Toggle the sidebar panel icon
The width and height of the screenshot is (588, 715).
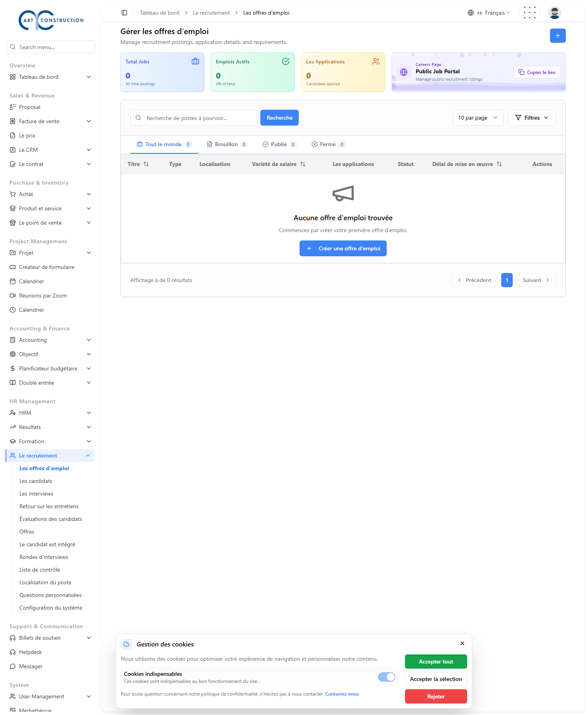[124, 13]
